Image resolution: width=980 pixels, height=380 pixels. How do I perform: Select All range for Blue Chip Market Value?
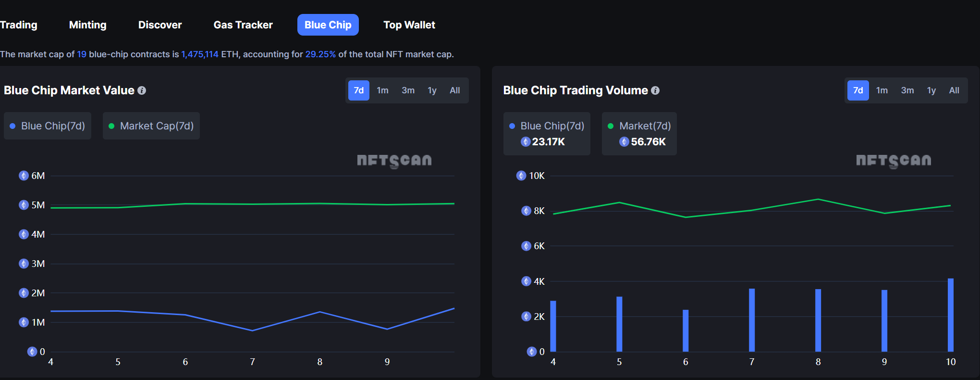(454, 90)
